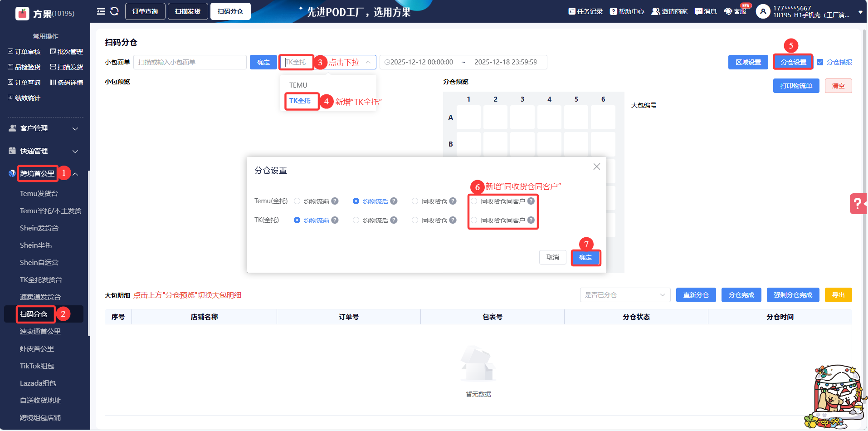Screen dimensions: 868x431
Task: Switch to the 扫描发货 top tab
Action: click(188, 11)
